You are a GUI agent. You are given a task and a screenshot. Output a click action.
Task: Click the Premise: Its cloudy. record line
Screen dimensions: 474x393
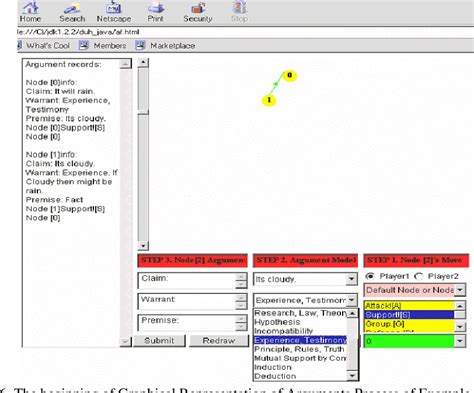(x=66, y=118)
